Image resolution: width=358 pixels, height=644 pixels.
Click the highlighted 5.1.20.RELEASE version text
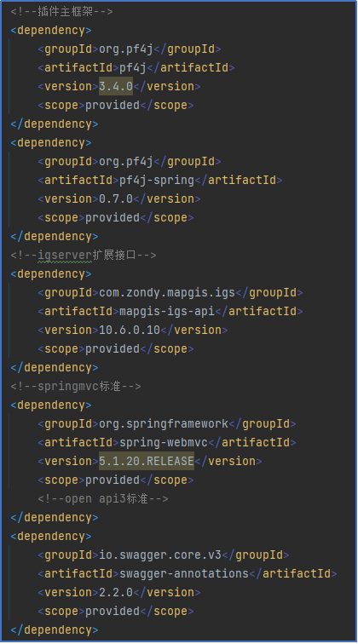[147, 461]
